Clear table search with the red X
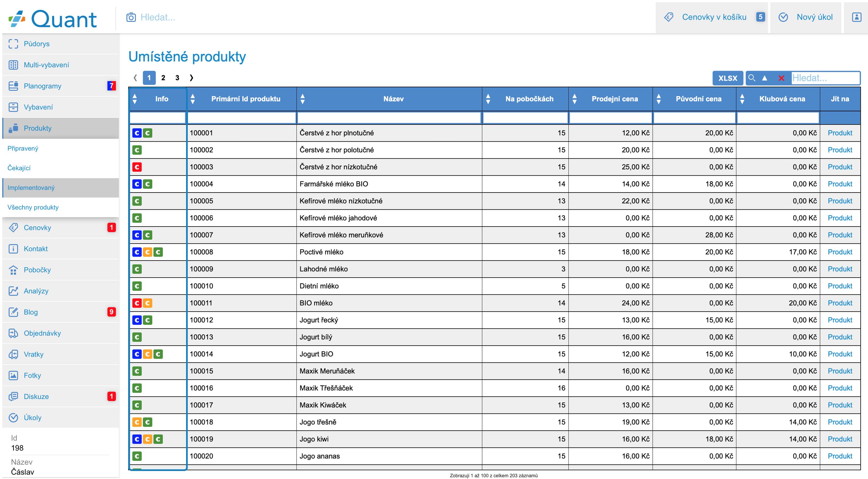 pos(781,78)
